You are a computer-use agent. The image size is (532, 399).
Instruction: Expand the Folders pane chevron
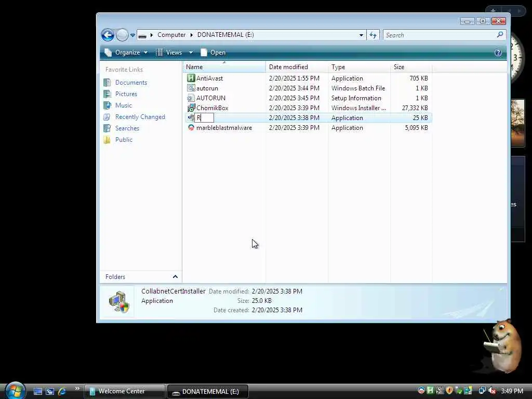tap(175, 277)
